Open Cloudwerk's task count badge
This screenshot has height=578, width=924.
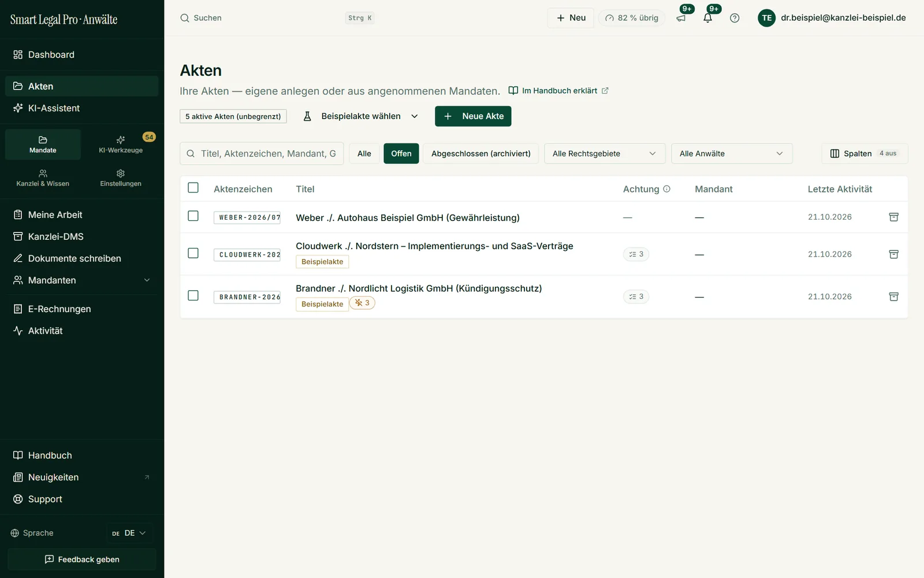[x=636, y=254]
